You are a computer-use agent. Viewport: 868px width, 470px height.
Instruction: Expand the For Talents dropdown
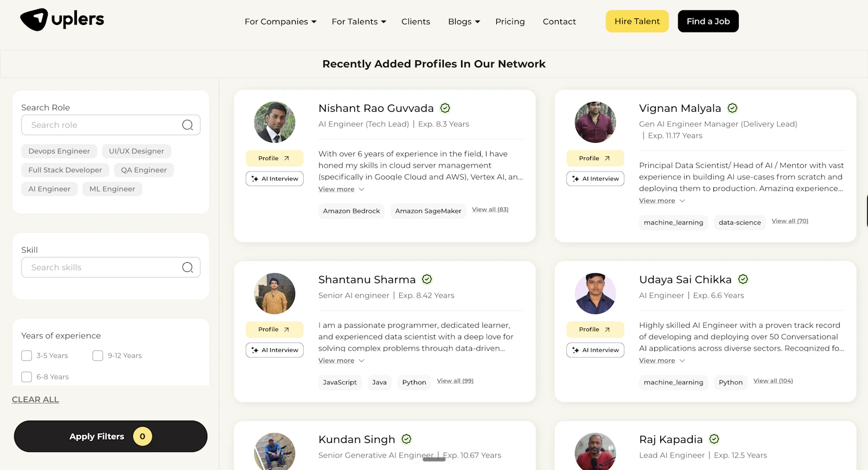click(359, 22)
